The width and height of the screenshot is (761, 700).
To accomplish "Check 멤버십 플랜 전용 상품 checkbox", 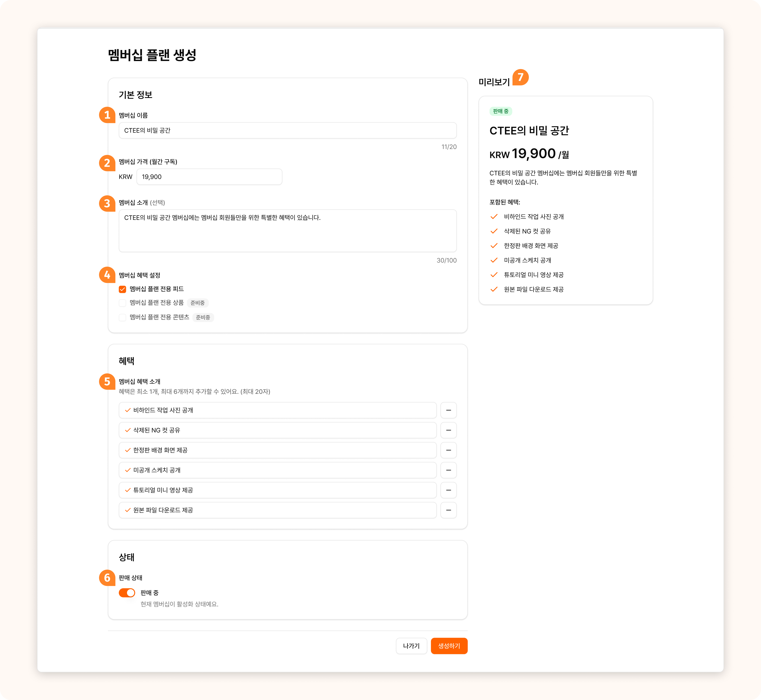I will point(122,303).
